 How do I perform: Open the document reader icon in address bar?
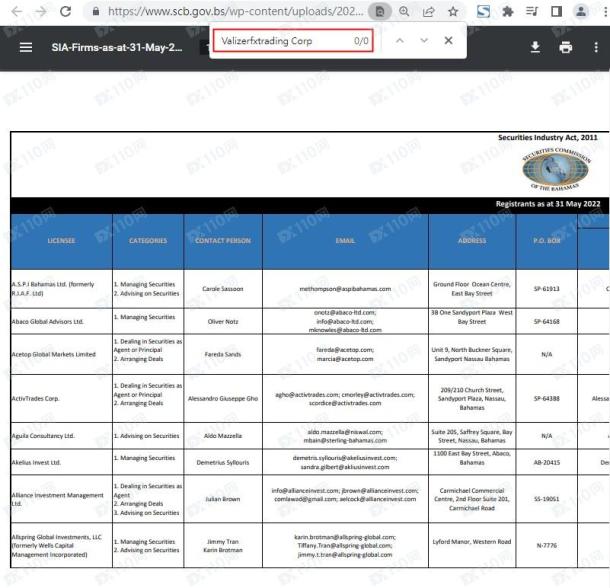pyautogui.click(x=380, y=12)
